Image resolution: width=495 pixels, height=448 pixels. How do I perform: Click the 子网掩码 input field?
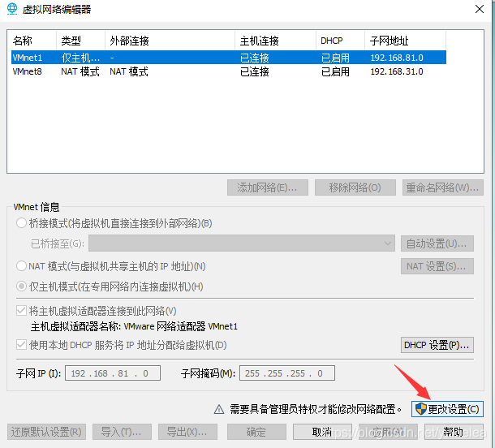point(287,373)
